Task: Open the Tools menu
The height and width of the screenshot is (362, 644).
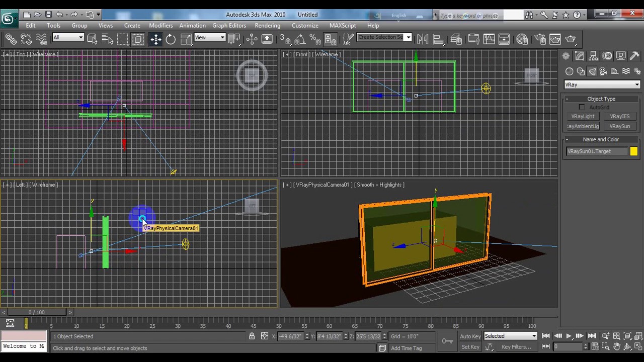Action: 53,25
